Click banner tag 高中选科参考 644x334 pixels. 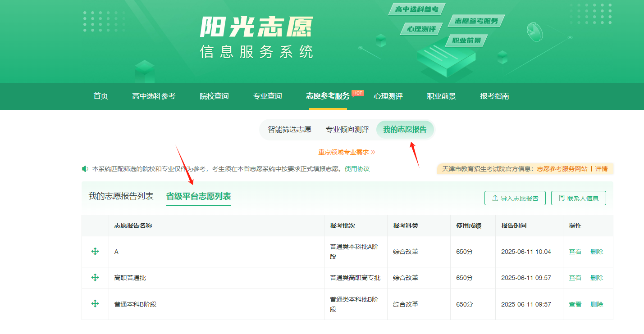pos(416,9)
